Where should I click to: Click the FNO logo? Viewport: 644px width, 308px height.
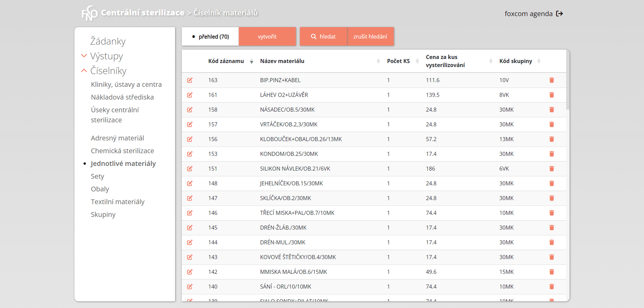(89, 13)
